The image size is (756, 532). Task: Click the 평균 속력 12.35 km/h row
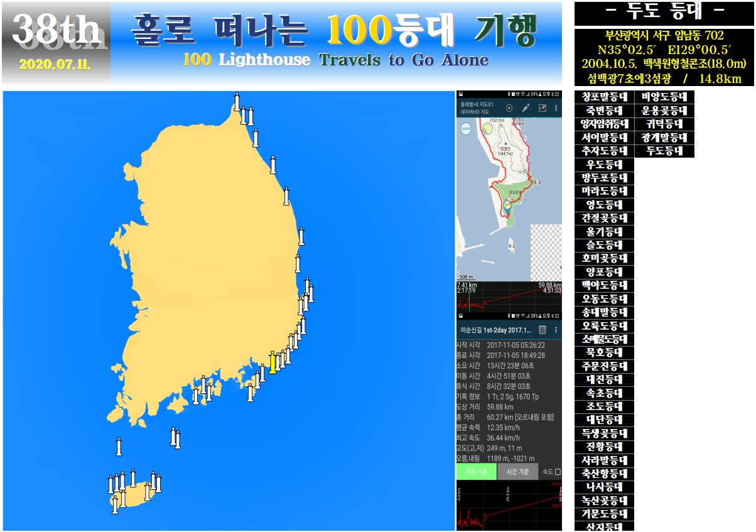coord(509,428)
